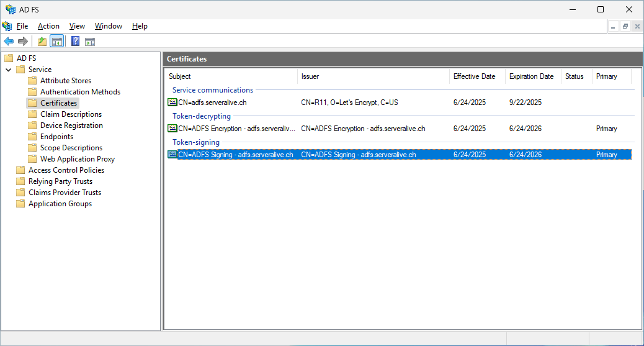
Task: Toggle Show/Hide Action Pane toolbar icon
Action: point(90,42)
